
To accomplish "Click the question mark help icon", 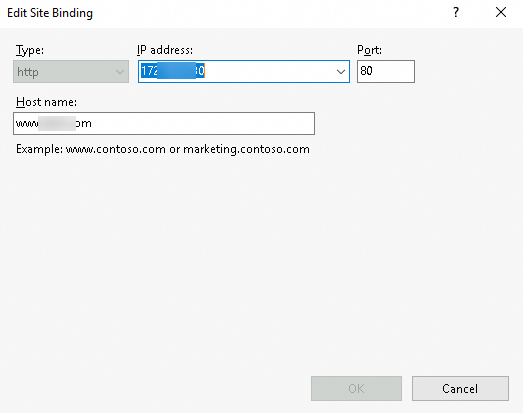I will pyautogui.click(x=456, y=13).
